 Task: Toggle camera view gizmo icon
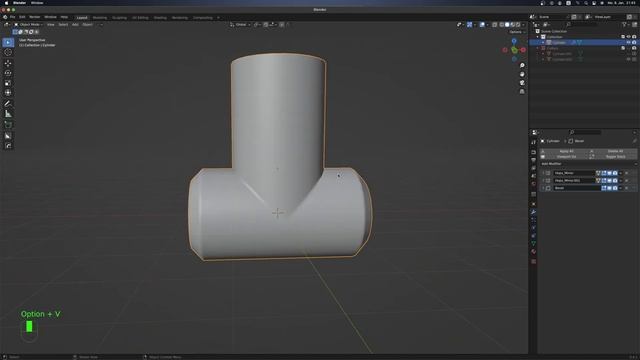(522, 83)
